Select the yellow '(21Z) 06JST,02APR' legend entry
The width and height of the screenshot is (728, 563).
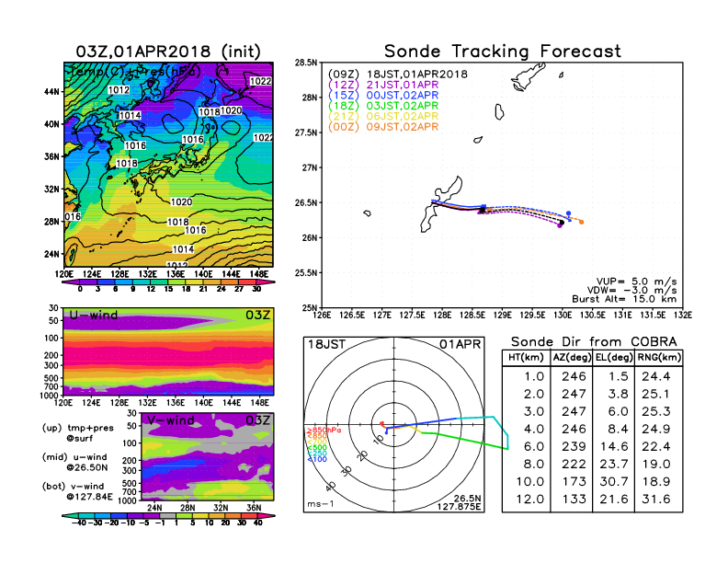click(x=383, y=117)
